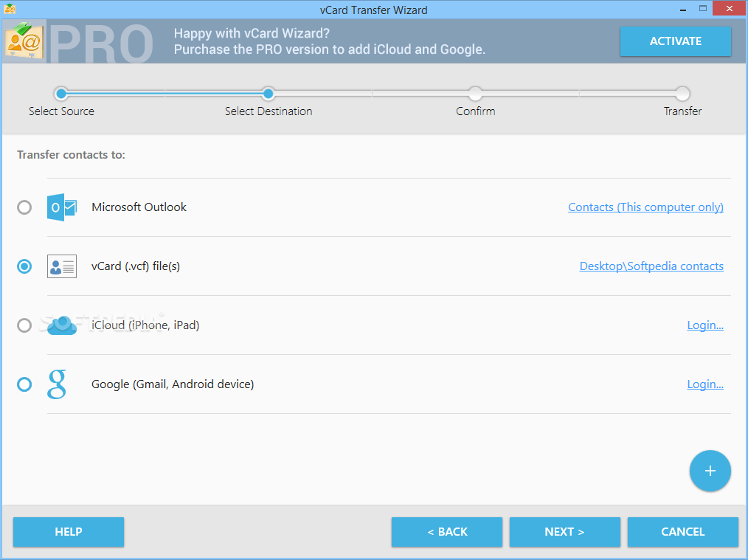Go back with the < BACK button
Image resolution: width=748 pixels, height=560 pixels.
[447, 532]
